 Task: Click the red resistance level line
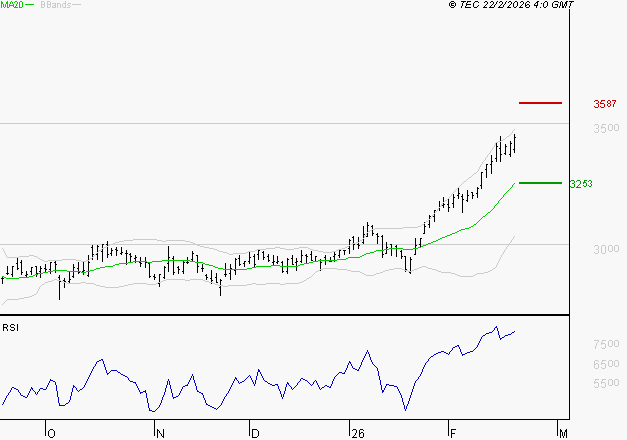540,103
